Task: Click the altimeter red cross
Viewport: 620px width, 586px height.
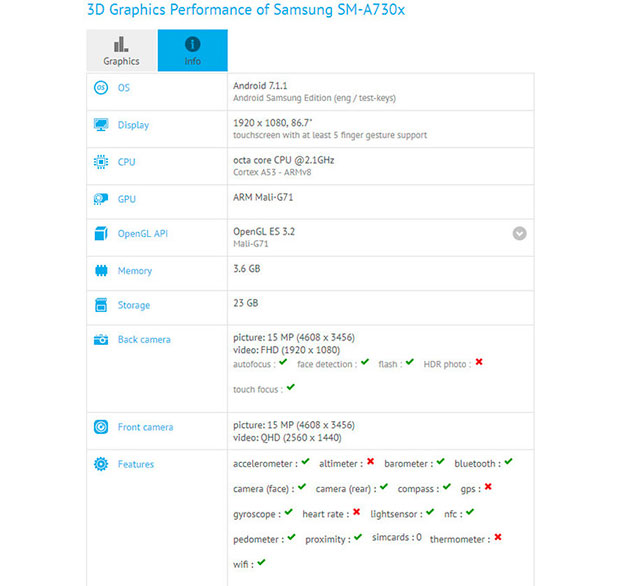Action: tap(370, 461)
